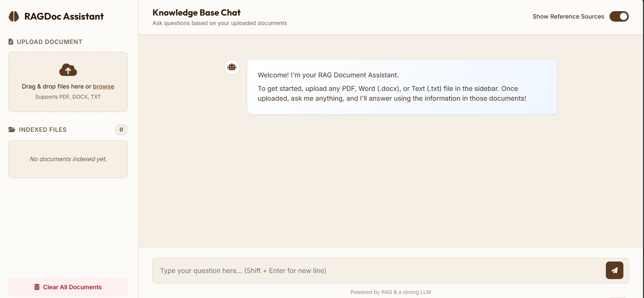The image size is (644, 298).
Task: Click the welcome message bubble
Action: pos(402,87)
